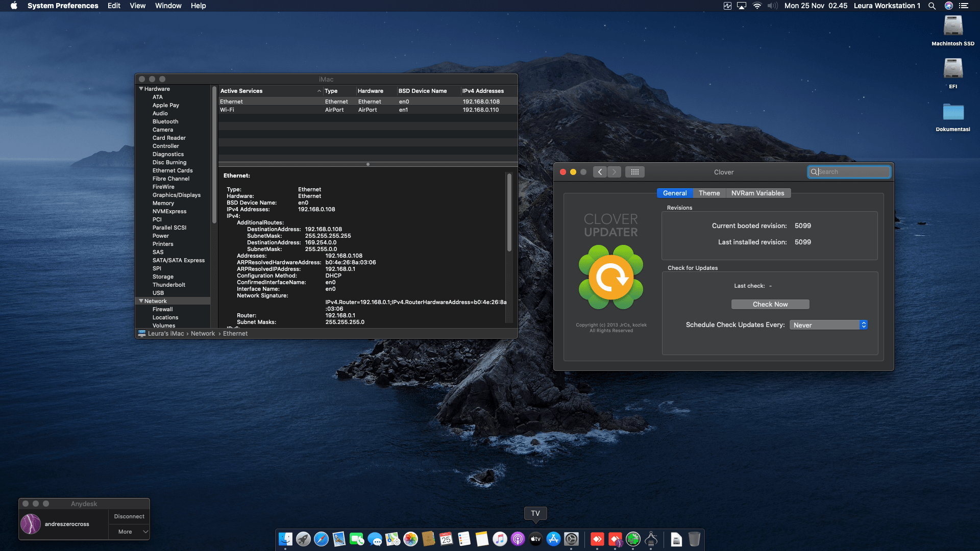Click Check Now button in Clover
Viewport: 980px width, 551px height.
point(770,304)
